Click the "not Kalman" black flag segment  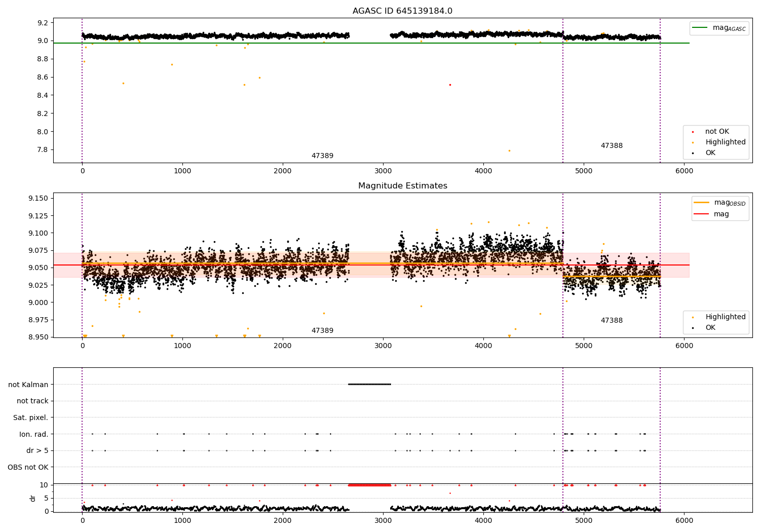point(369,384)
